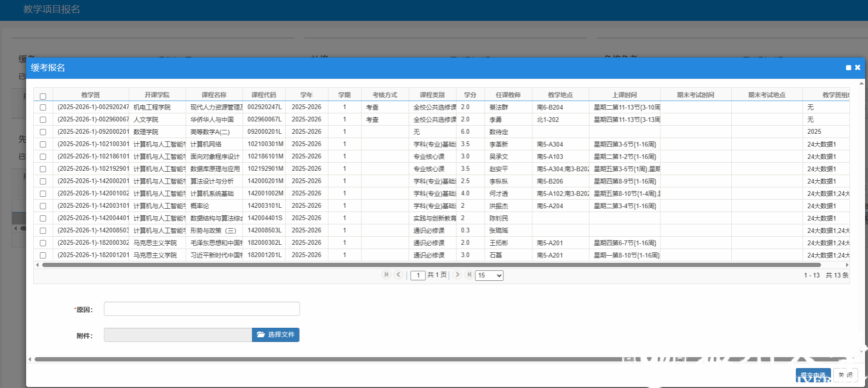Click the dialog's scroll-up arrow
The width and height of the screenshot is (868, 388).
click(x=861, y=83)
